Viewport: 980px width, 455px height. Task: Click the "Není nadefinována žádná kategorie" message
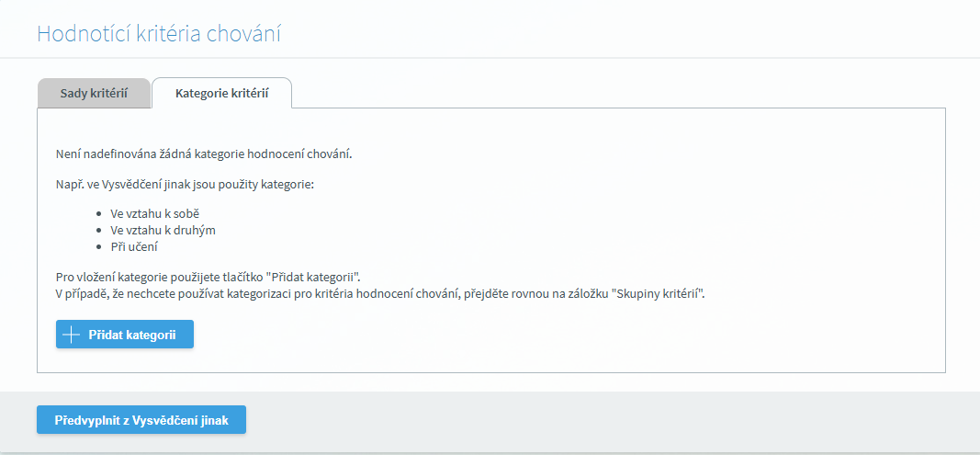[x=204, y=153]
